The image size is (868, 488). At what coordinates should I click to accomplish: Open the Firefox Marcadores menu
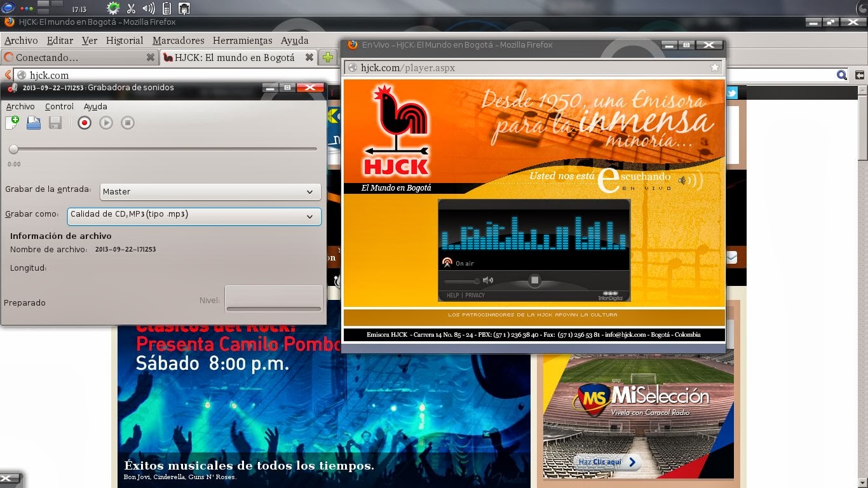(179, 40)
